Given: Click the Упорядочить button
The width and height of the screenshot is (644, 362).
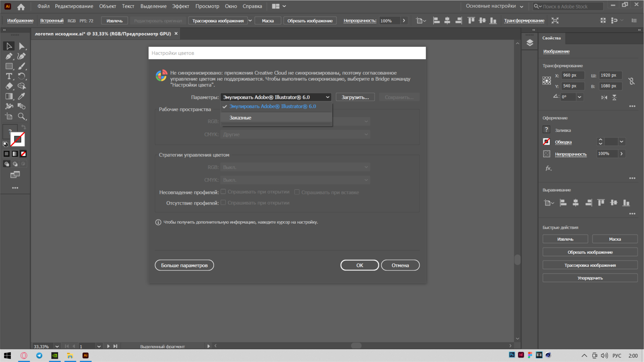Looking at the screenshot, I should [590, 278].
